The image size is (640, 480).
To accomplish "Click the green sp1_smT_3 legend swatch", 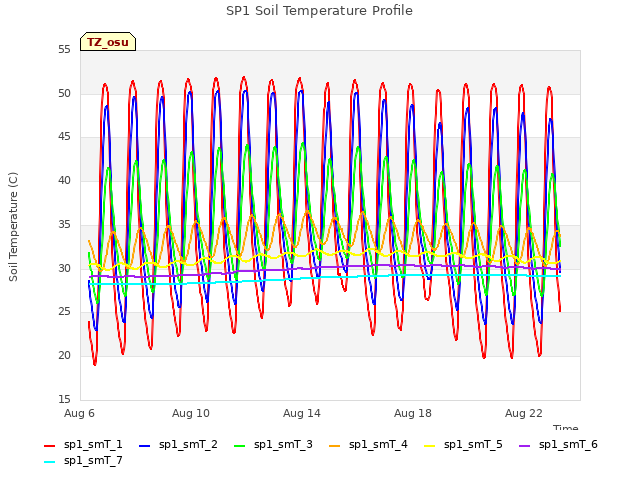I will coord(240,446).
